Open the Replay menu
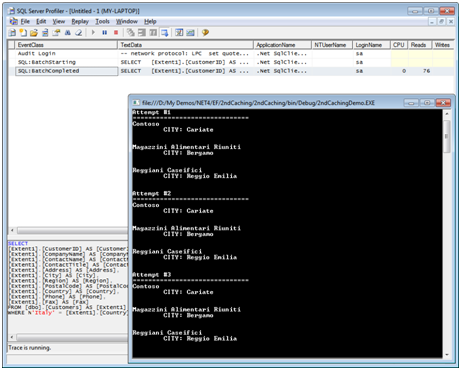Screen dimensions: 461x370 click(x=80, y=21)
